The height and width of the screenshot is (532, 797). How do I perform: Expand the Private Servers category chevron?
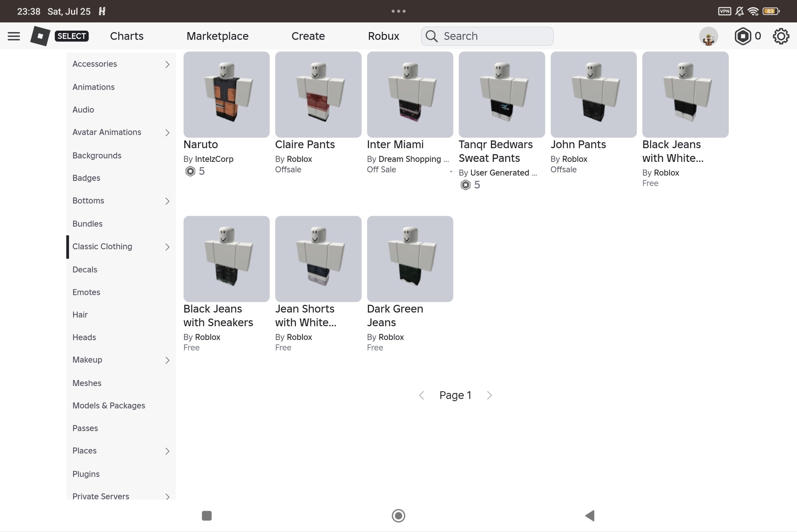pos(167,497)
